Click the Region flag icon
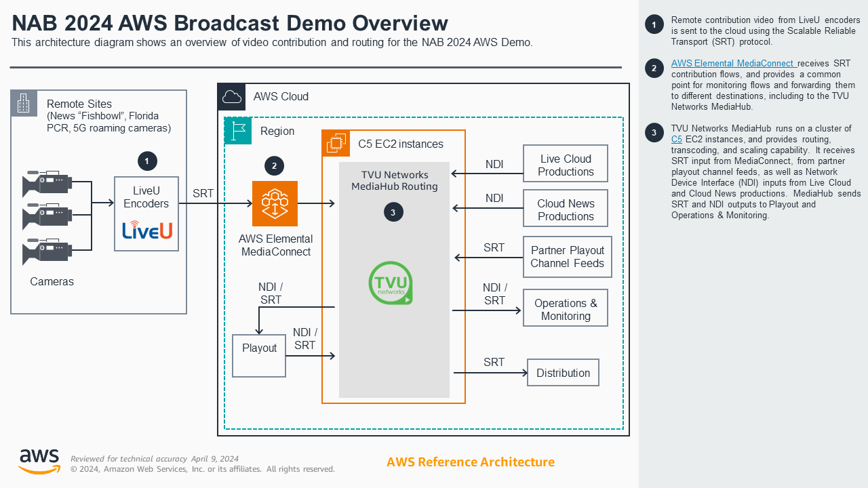Image resolution: width=868 pixels, height=488 pixels. coord(238,131)
